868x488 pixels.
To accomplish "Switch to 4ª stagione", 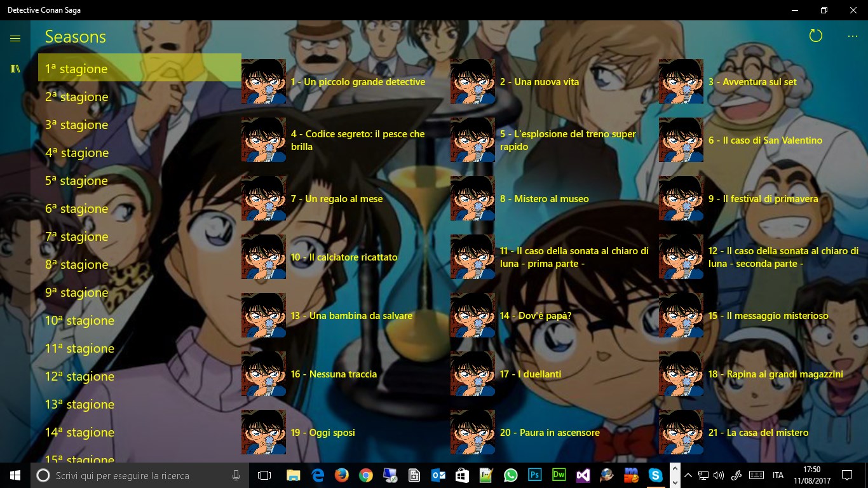I will click(140, 152).
